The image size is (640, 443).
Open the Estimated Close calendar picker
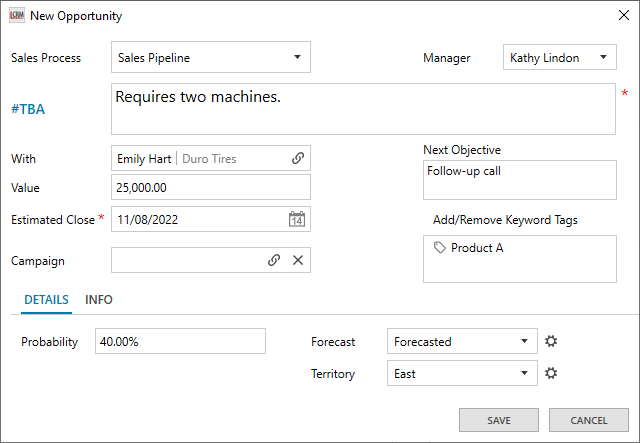(296, 219)
